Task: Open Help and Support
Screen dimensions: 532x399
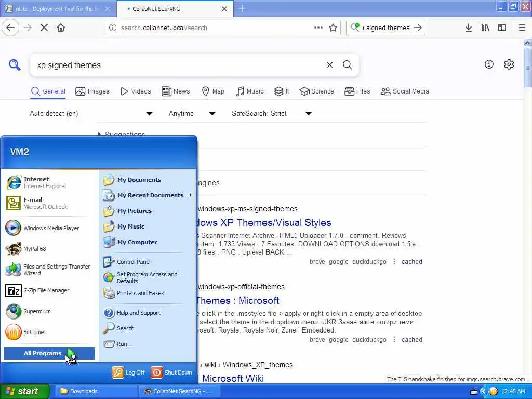Action: 148,313
